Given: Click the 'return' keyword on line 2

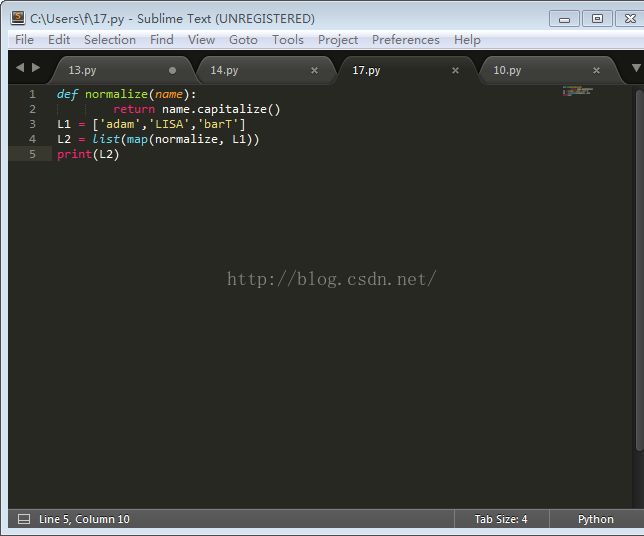Looking at the screenshot, I should point(134,109).
